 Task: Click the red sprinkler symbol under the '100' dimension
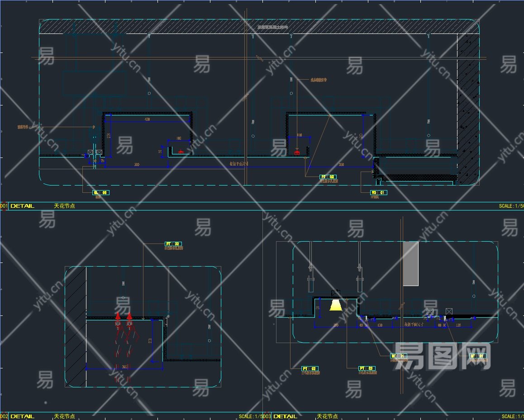click(181, 153)
